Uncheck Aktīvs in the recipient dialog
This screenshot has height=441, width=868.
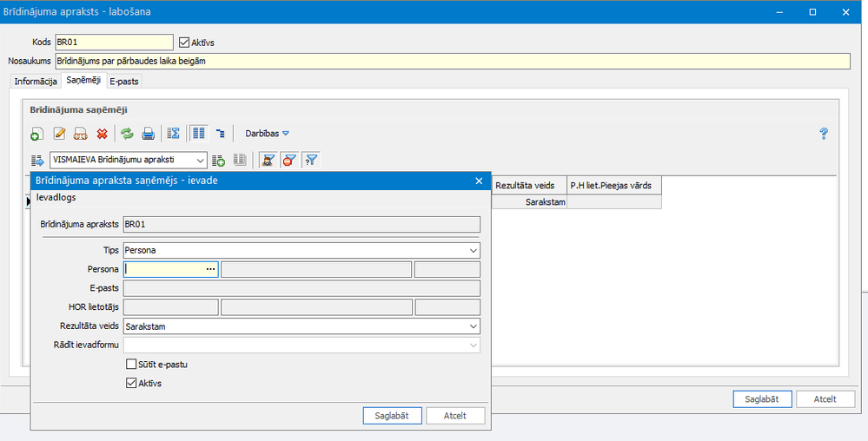coord(131,382)
